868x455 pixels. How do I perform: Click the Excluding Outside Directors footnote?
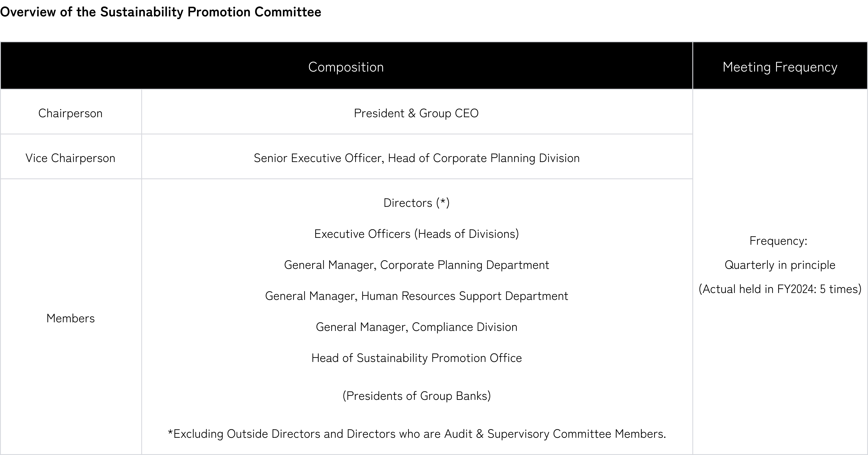coord(417,434)
